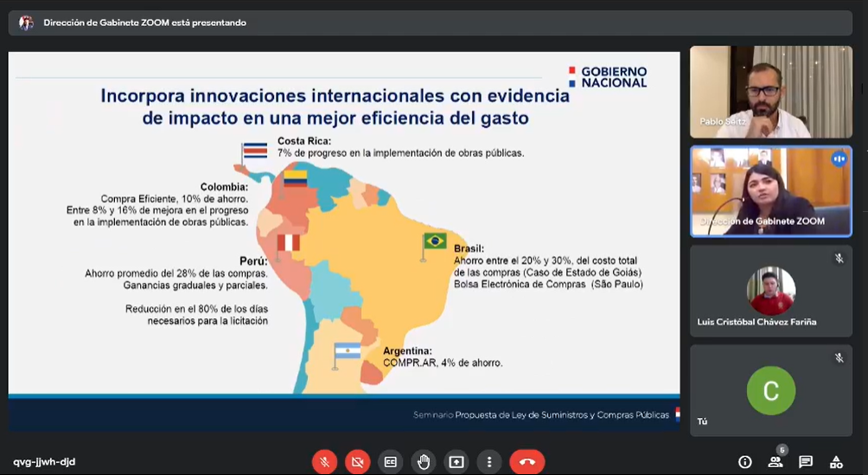The image size is (868, 475).
Task: Select Dirección de Gabinete ZOOM video tile
Action: tap(771, 191)
